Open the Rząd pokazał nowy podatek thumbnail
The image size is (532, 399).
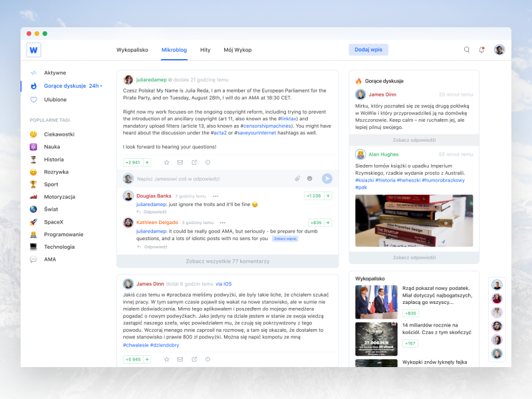[376, 302]
